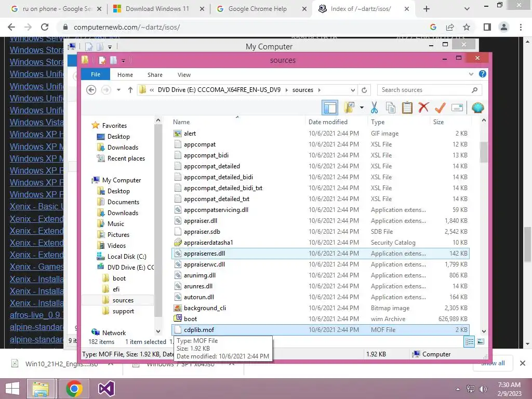Open Visual Studio from the taskbar
The width and height of the screenshot is (532, 399).
106,389
